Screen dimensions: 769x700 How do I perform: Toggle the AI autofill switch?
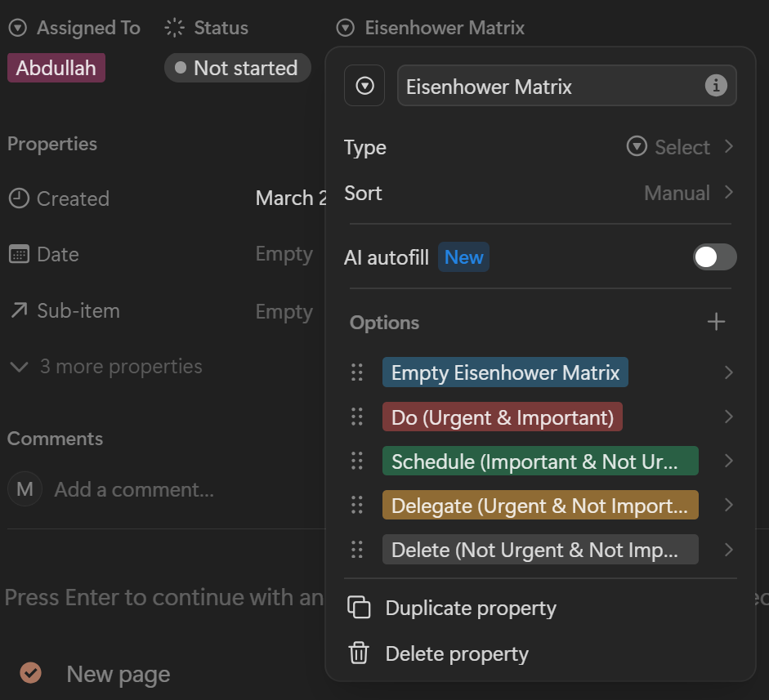pyautogui.click(x=714, y=256)
